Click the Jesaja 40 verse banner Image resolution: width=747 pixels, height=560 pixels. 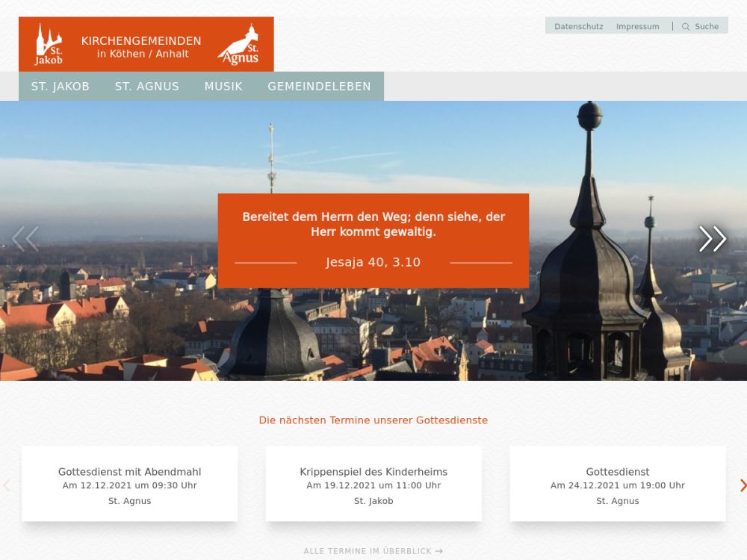tap(373, 240)
